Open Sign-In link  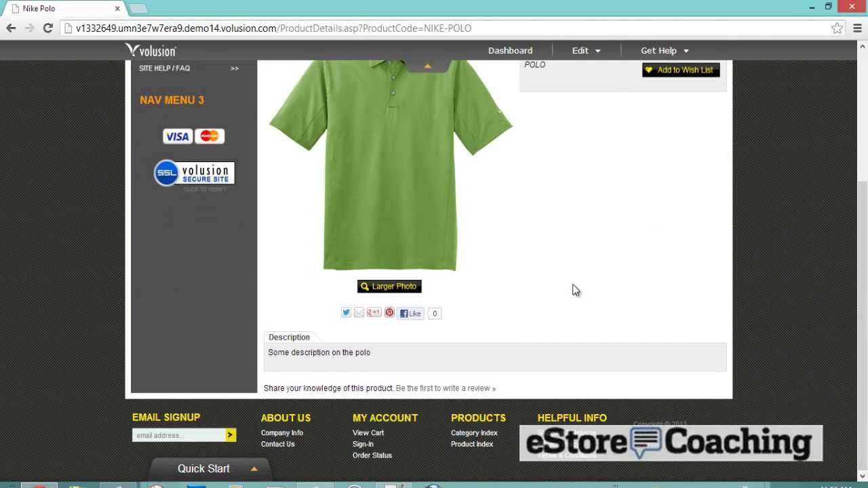(363, 444)
